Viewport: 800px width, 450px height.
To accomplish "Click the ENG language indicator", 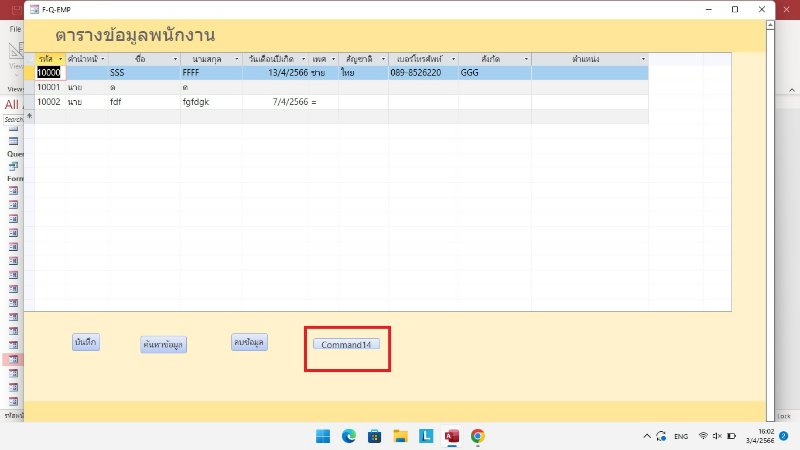I will (x=680, y=436).
